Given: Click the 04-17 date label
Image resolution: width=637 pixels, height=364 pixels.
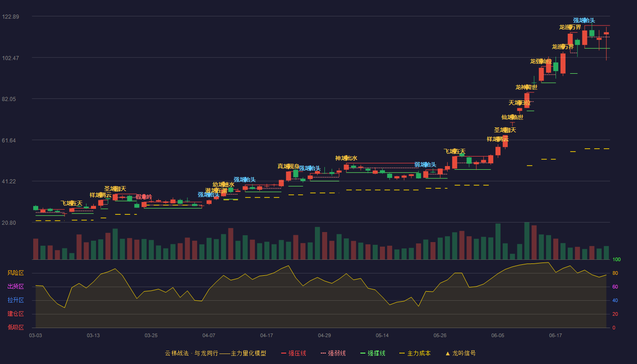Looking at the screenshot, I should tap(267, 335).
